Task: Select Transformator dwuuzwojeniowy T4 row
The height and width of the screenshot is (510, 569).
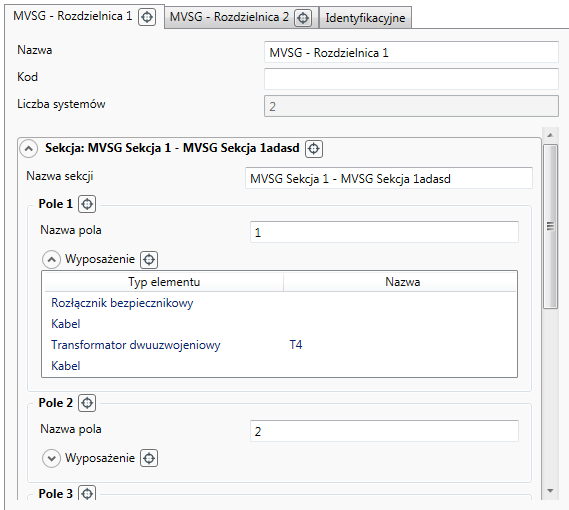Action: click(x=279, y=345)
